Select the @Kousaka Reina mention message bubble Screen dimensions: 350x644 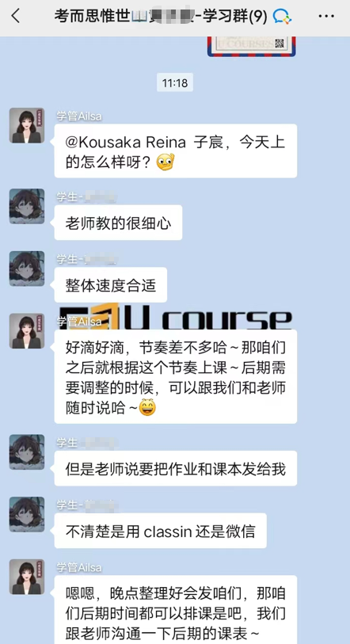tap(176, 151)
